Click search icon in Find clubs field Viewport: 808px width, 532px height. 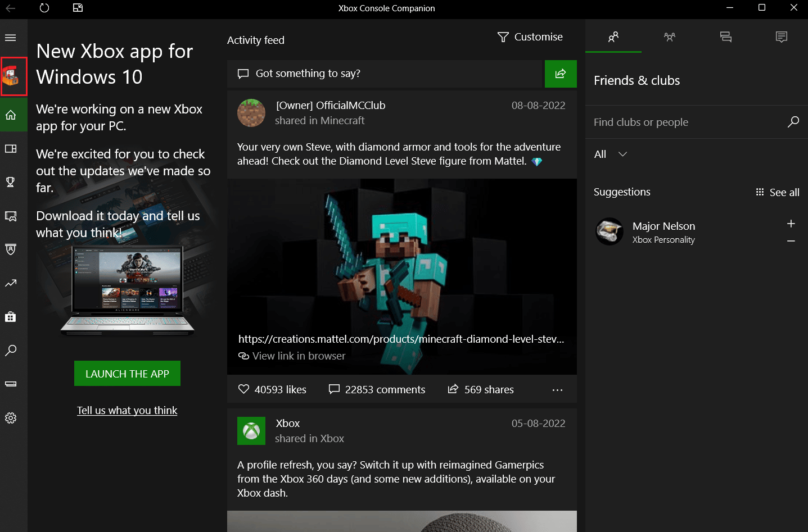point(793,122)
